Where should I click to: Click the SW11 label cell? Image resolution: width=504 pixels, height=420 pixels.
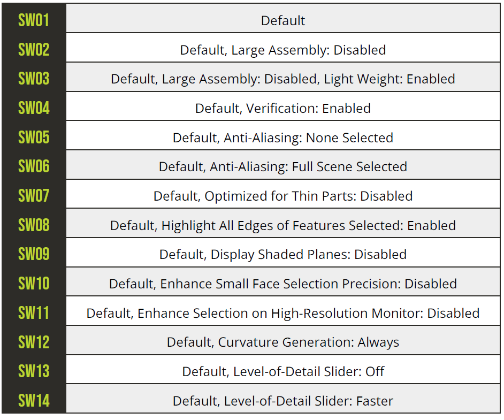34,313
